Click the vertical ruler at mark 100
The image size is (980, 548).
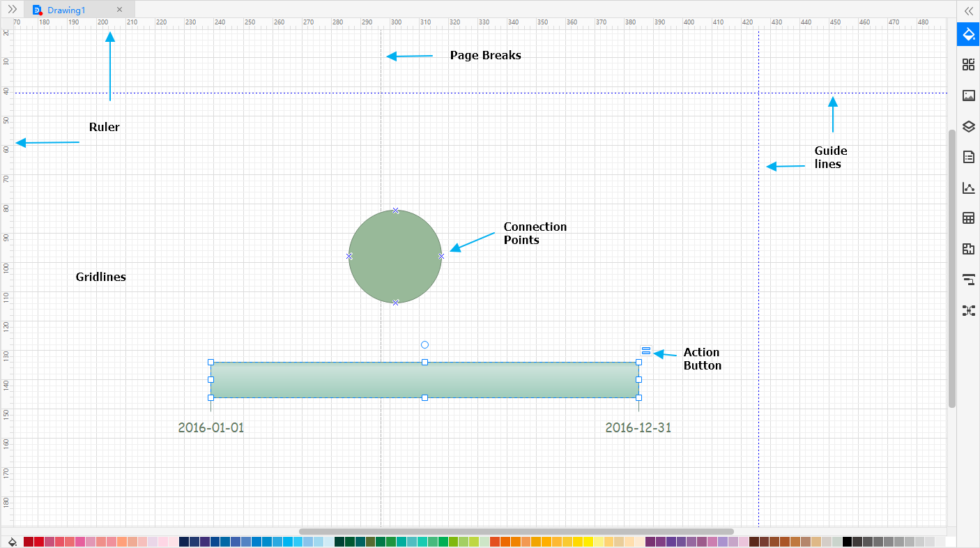6,268
